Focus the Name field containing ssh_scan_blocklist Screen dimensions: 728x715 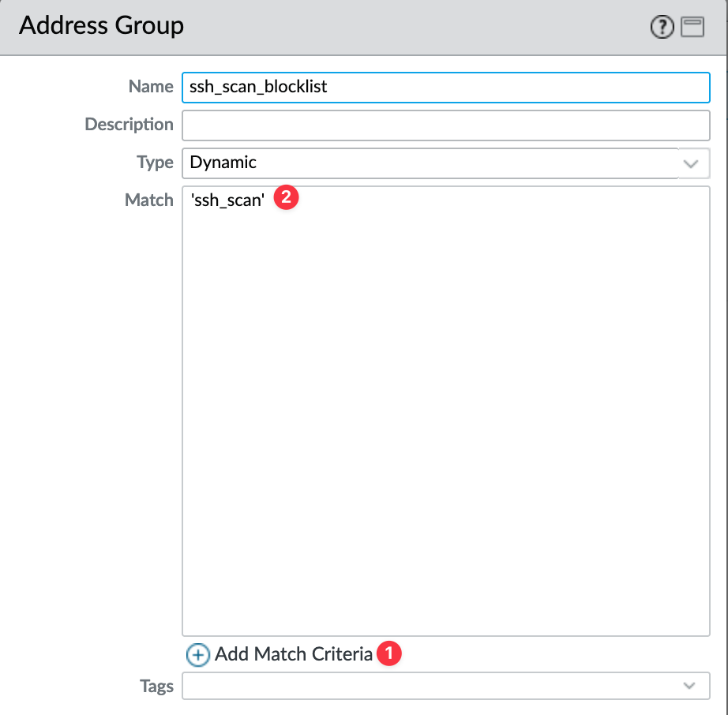point(445,88)
